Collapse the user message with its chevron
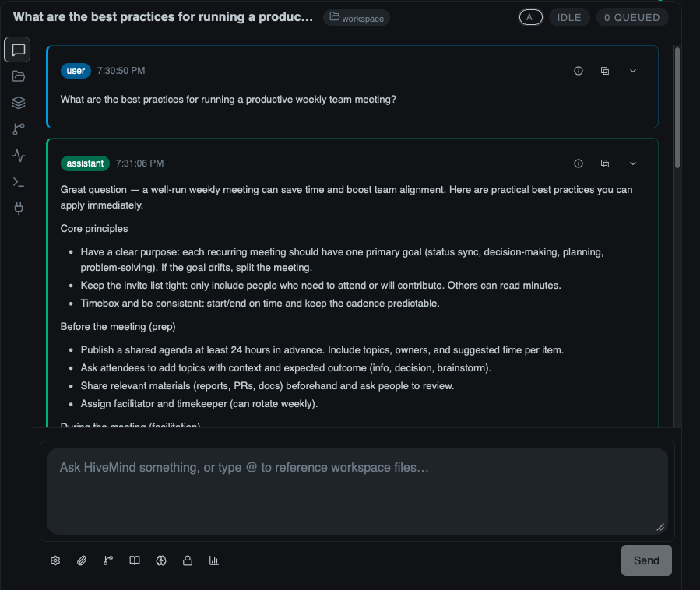Image resolution: width=700 pixels, height=590 pixels. click(x=632, y=70)
